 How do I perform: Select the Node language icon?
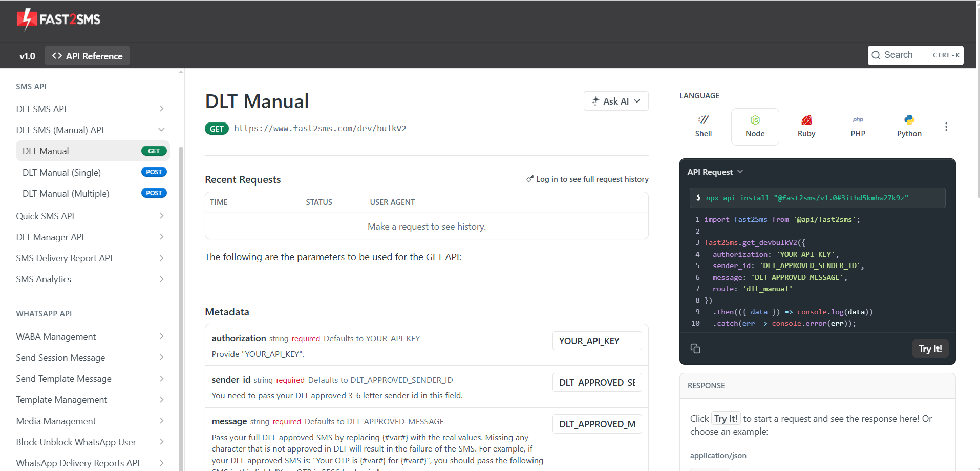pyautogui.click(x=755, y=120)
